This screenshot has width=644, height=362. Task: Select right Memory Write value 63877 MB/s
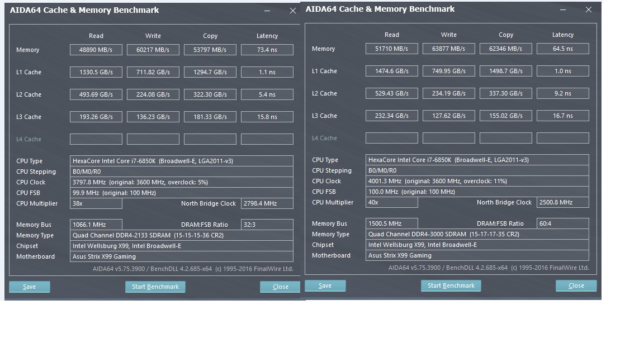click(x=449, y=49)
